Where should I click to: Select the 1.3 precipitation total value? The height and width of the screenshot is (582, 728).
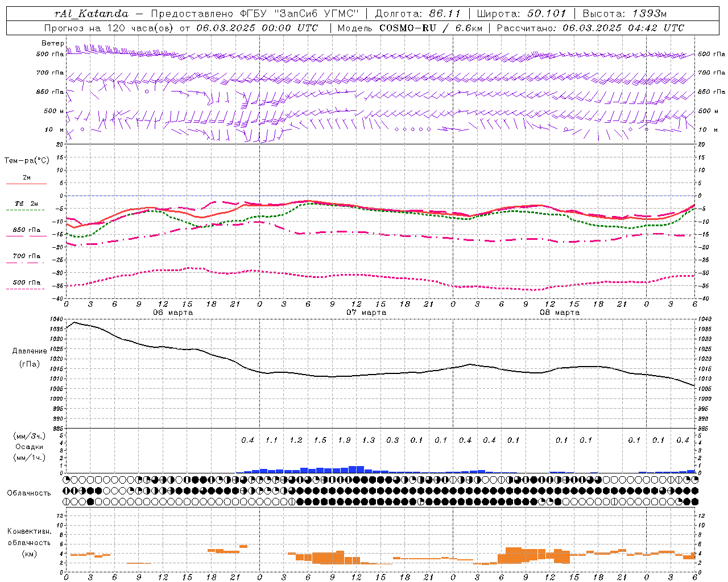[x=369, y=440]
